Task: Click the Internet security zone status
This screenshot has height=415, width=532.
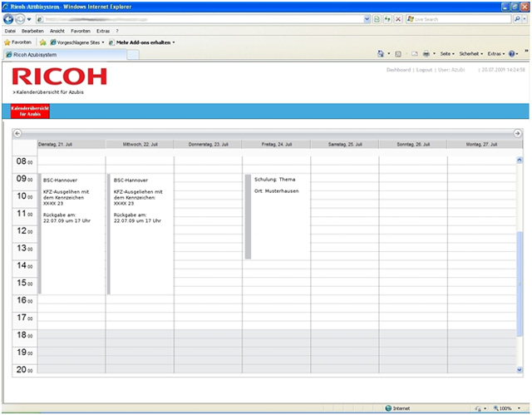Action: [x=397, y=408]
